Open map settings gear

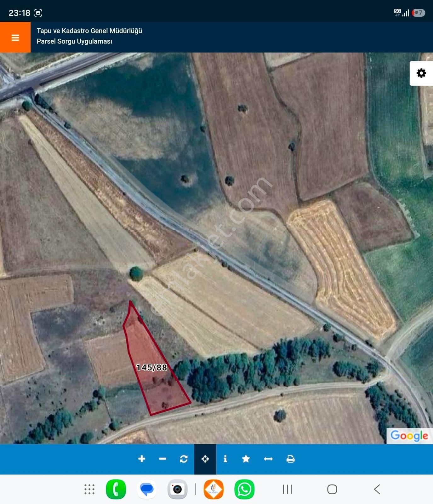[x=421, y=73]
